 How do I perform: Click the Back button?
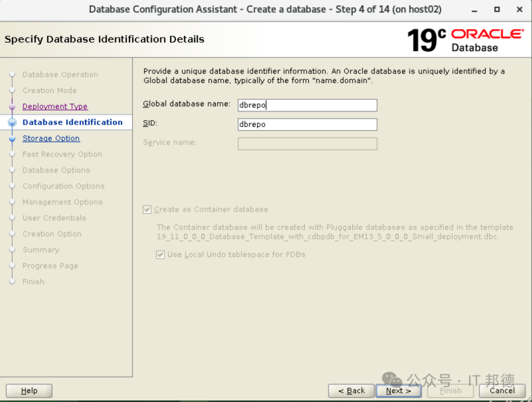coord(351,391)
